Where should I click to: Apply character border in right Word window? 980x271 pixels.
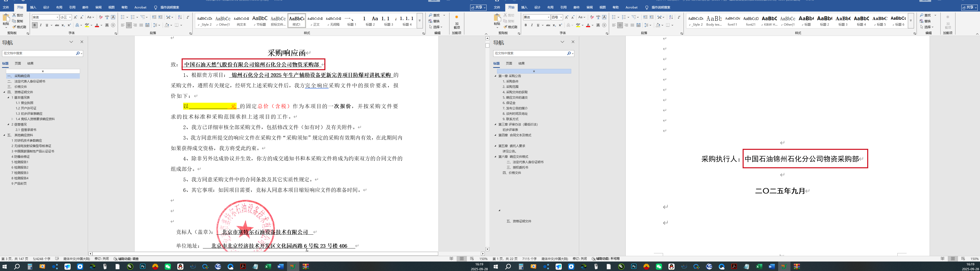click(x=604, y=17)
